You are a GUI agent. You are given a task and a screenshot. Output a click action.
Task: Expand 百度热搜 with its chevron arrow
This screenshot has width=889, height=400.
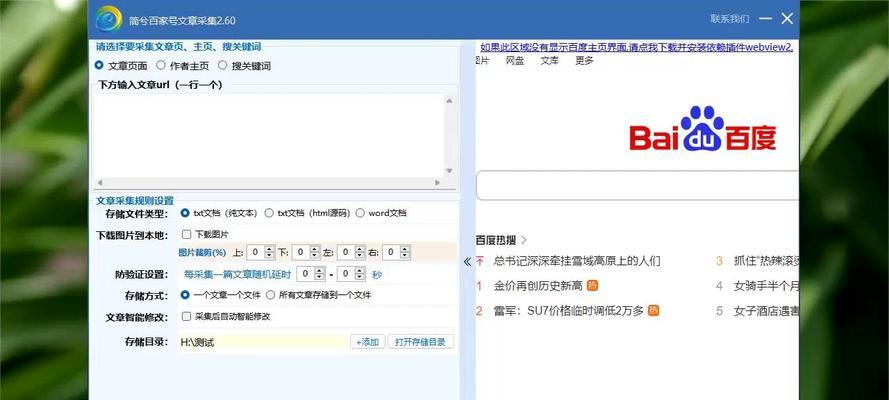click(524, 240)
